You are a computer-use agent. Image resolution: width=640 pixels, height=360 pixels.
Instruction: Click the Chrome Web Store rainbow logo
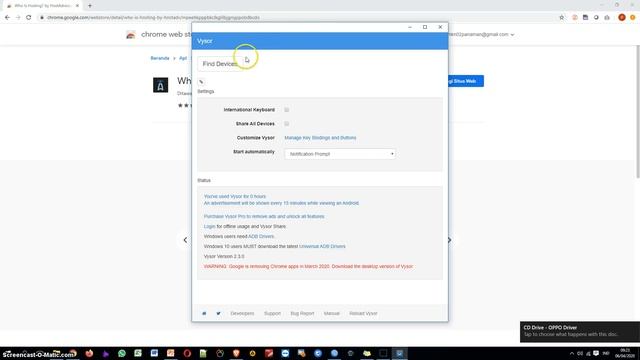pyautogui.click(x=131, y=35)
